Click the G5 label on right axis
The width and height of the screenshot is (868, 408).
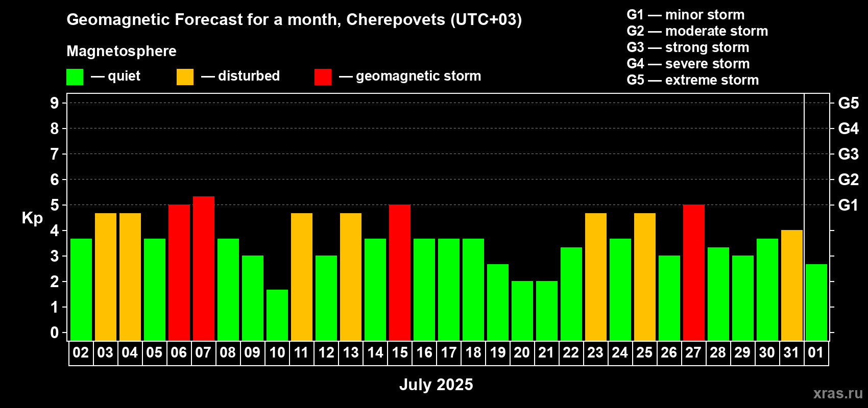tap(848, 103)
